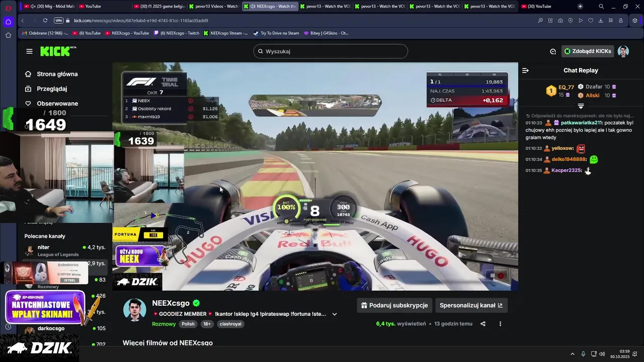This screenshot has height=362, width=644.
Task: Open system tray hidden icons chevron
Action: 572,354
